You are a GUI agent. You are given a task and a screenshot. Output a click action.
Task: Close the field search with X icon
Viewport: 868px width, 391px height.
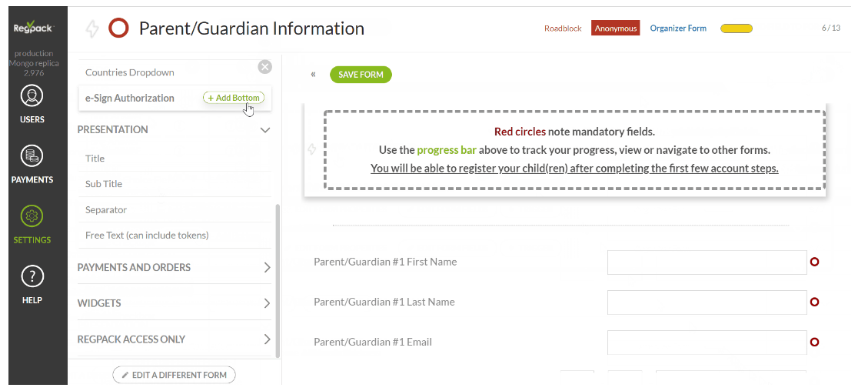pos(264,67)
